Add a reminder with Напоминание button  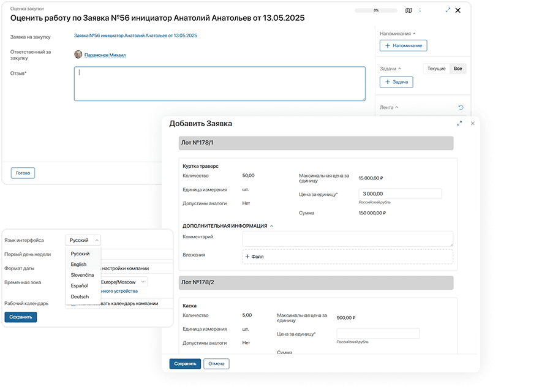[x=403, y=45]
